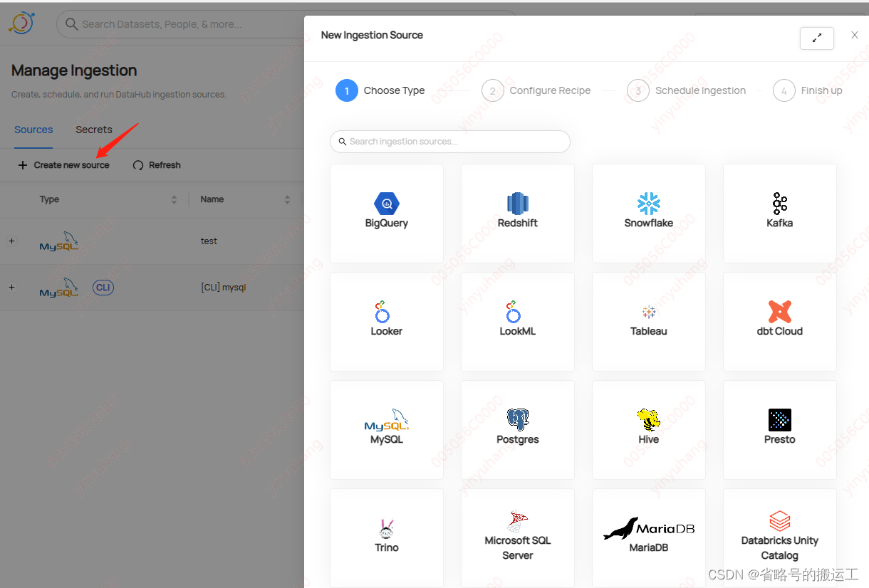Click the CLI badge in mysql row
Screen dimensions: 869x588
click(x=103, y=288)
